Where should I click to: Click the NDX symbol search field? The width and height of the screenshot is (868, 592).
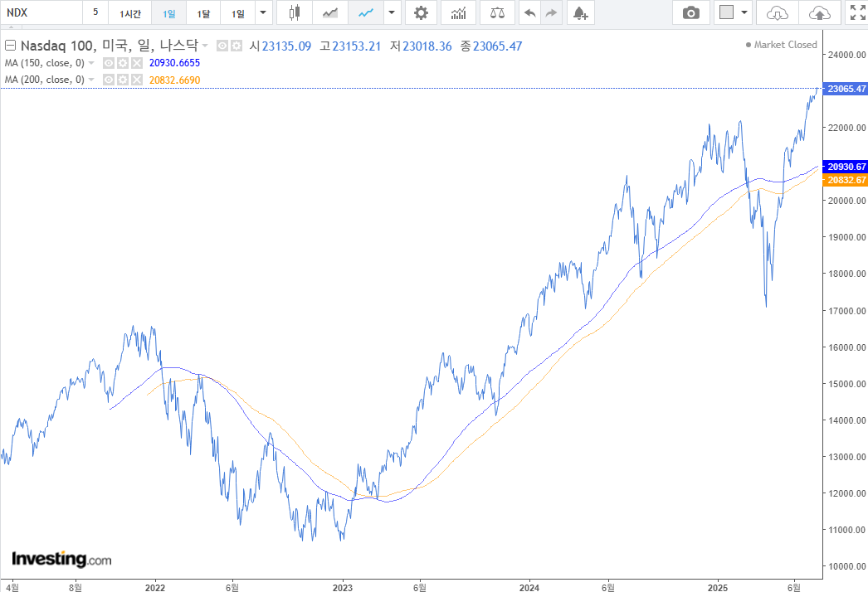click(41, 12)
